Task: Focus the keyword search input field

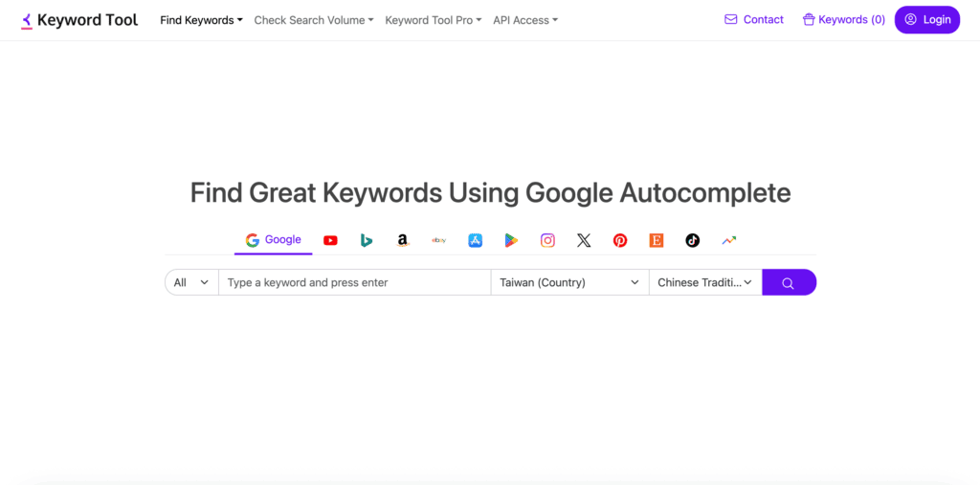Action: [354, 283]
